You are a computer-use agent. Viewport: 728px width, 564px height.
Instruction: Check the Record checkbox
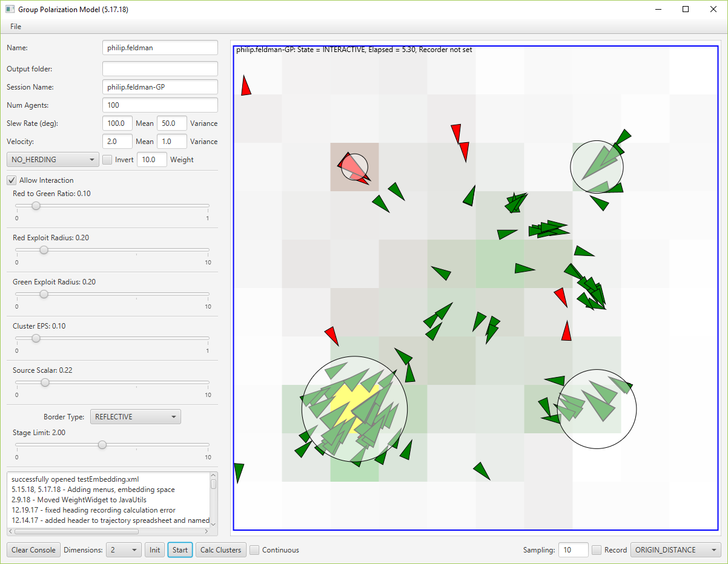tap(597, 550)
